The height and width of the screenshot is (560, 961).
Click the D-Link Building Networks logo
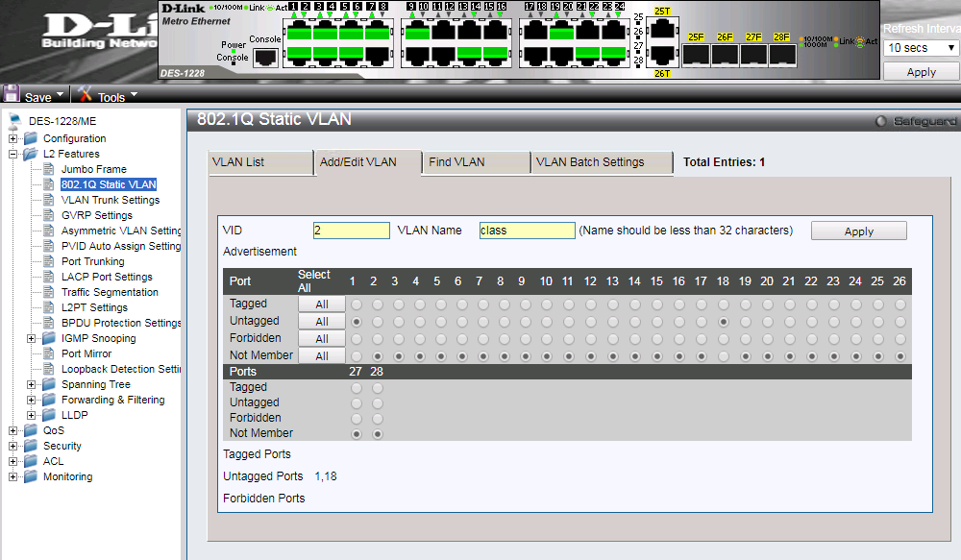coord(98,33)
